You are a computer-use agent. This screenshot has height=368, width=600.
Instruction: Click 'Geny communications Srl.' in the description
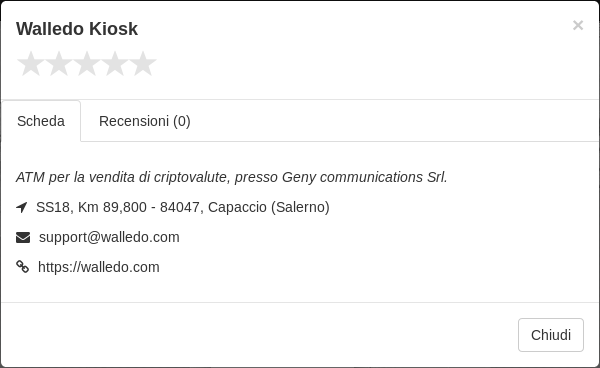365,177
